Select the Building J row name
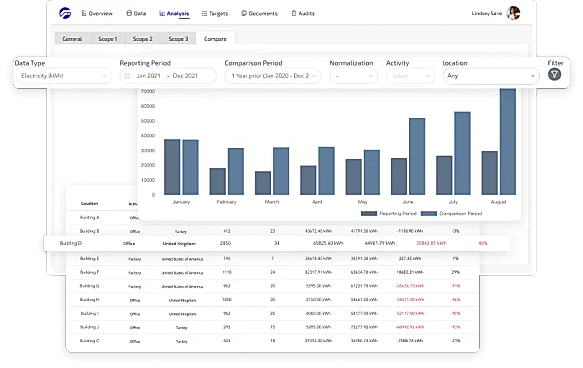The image size is (583, 368). pyautogui.click(x=90, y=327)
